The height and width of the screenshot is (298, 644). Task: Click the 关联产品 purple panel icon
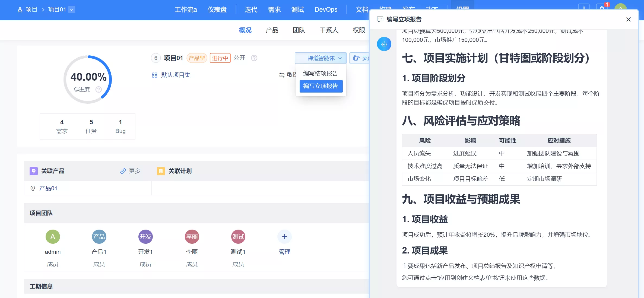click(x=33, y=171)
